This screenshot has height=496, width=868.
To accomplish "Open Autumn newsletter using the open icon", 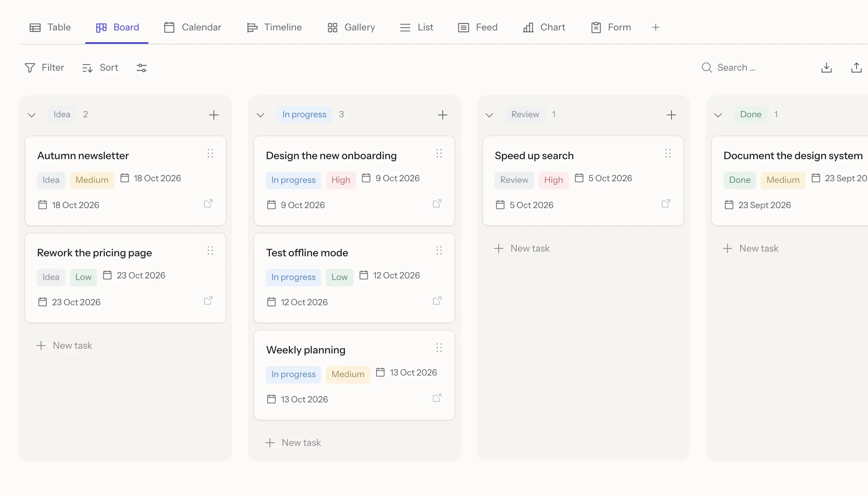I will tap(208, 203).
